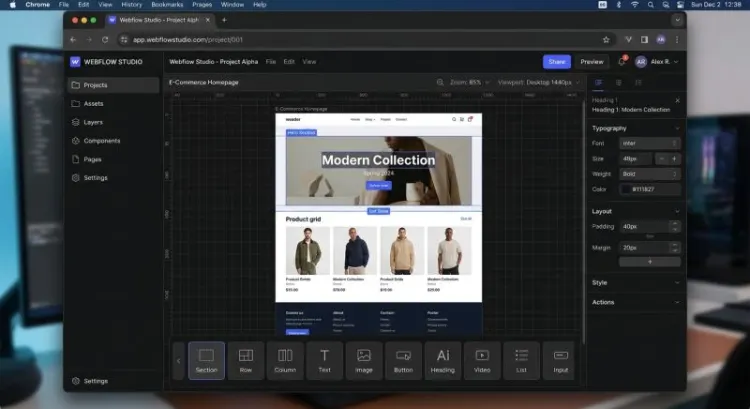Click the hero call-to-action button
The height and width of the screenshot is (409, 750).
(x=379, y=185)
